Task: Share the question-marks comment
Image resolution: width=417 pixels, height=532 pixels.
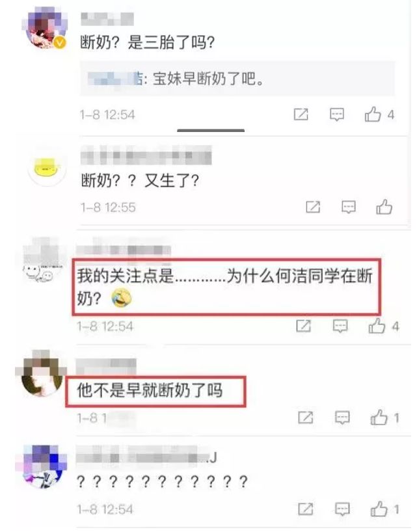Action: click(305, 509)
